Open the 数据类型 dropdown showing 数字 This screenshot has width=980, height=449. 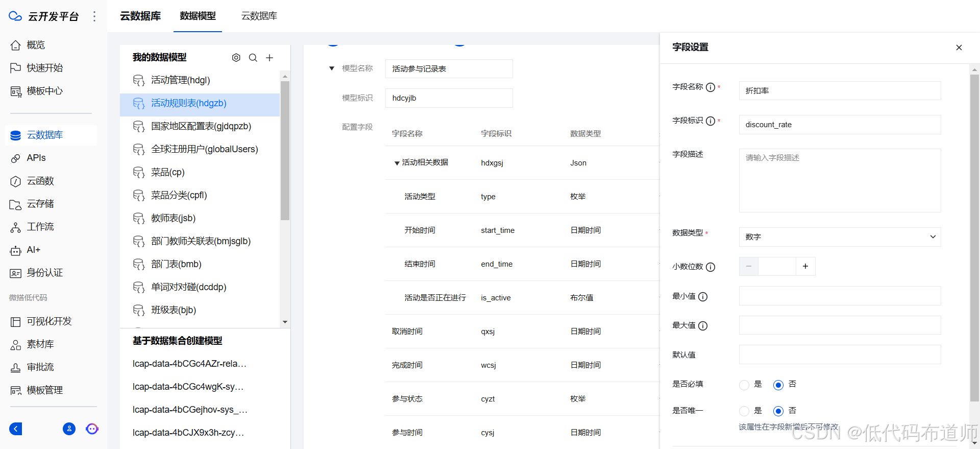pyautogui.click(x=840, y=237)
